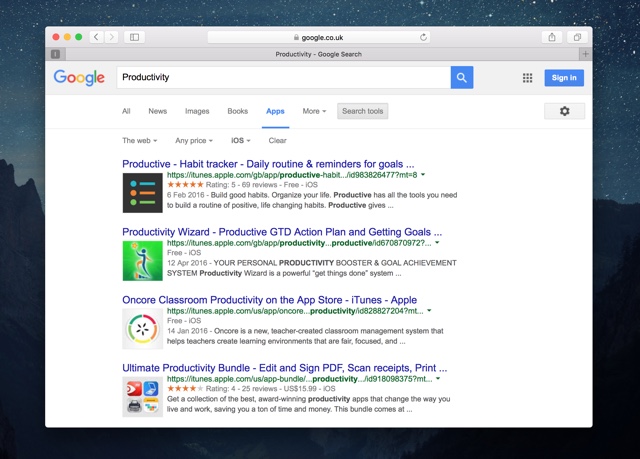Screen dimensions: 640x459
Task: Click the 'Productivity - Google Search' tab title
Action: 318,54
